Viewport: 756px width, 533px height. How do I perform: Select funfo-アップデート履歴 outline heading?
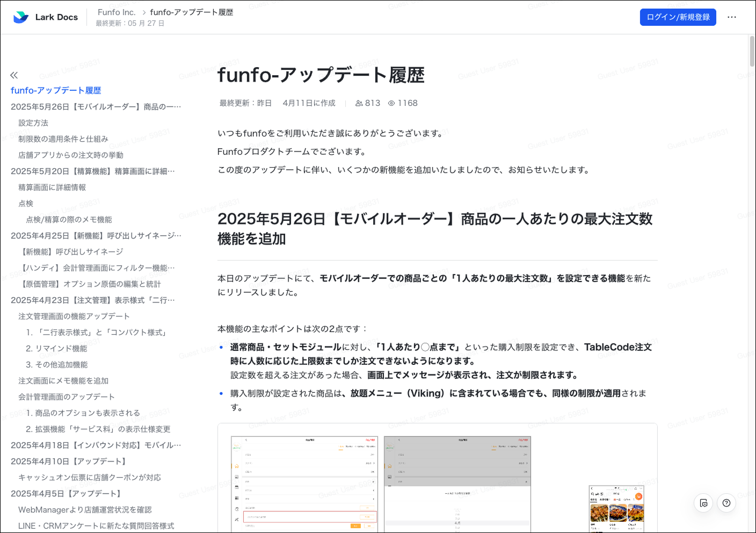pos(56,90)
